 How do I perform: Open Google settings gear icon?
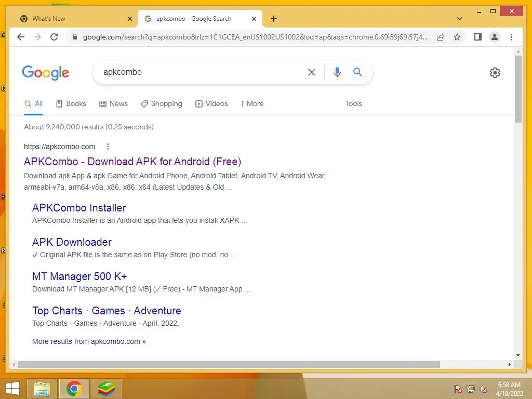coord(495,73)
